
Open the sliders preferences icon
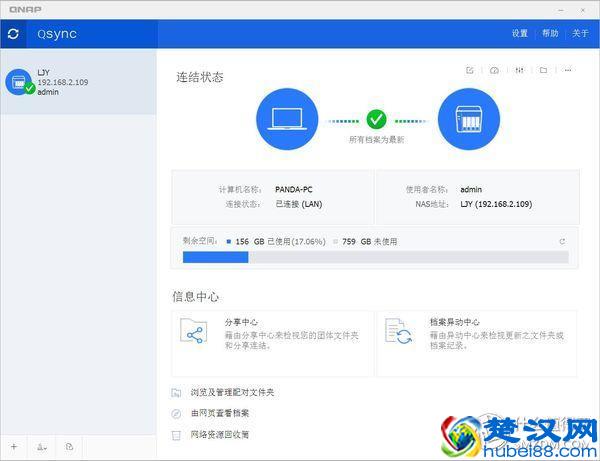pyautogui.click(x=519, y=70)
